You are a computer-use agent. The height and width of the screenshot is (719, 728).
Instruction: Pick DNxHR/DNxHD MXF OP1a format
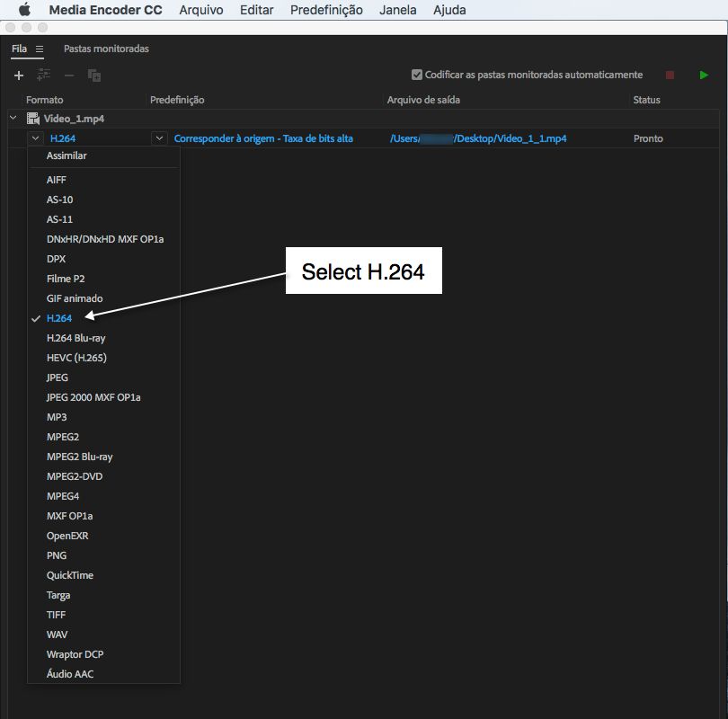[103, 239]
